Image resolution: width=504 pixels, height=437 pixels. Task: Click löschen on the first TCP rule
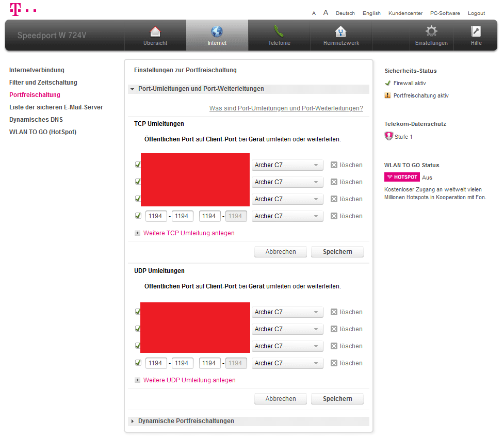(347, 165)
